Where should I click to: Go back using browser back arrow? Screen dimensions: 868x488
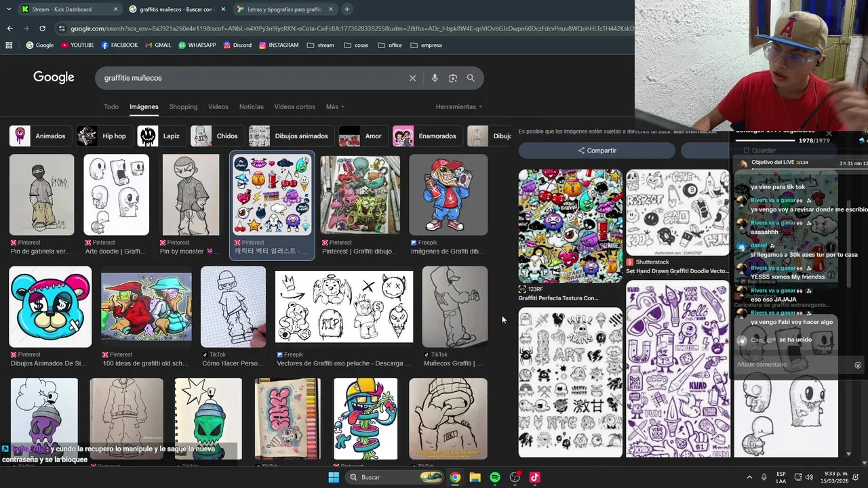click(9, 28)
